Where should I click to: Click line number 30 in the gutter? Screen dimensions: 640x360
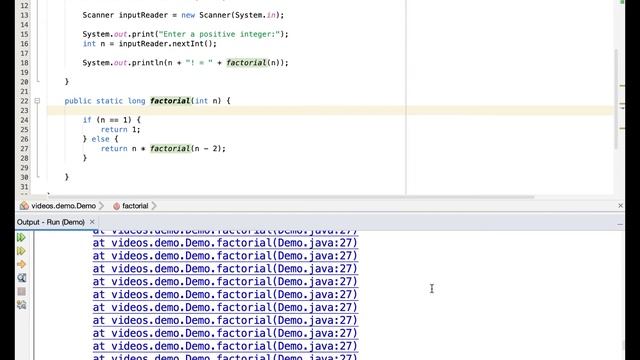coord(24,177)
